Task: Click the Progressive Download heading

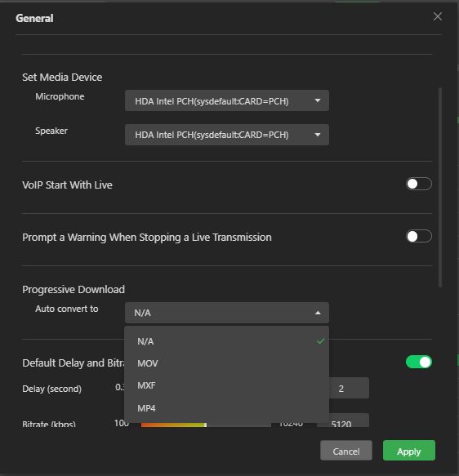Action: [74, 289]
